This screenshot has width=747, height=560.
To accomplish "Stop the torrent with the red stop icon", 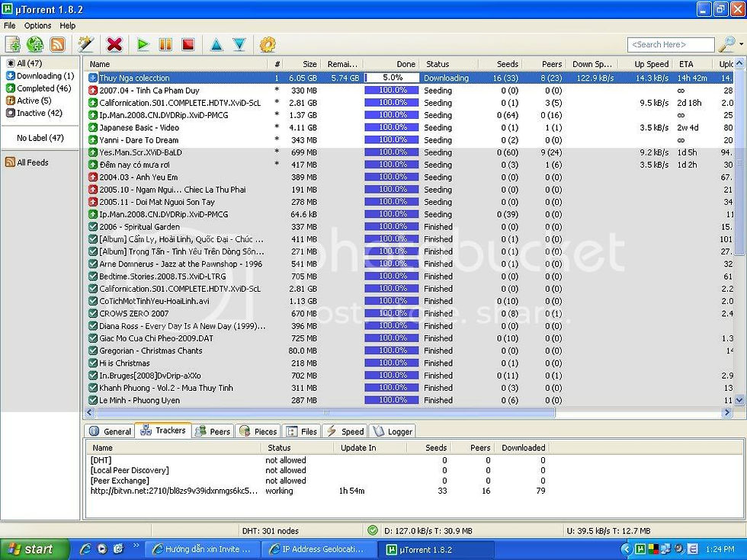I will (188, 44).
